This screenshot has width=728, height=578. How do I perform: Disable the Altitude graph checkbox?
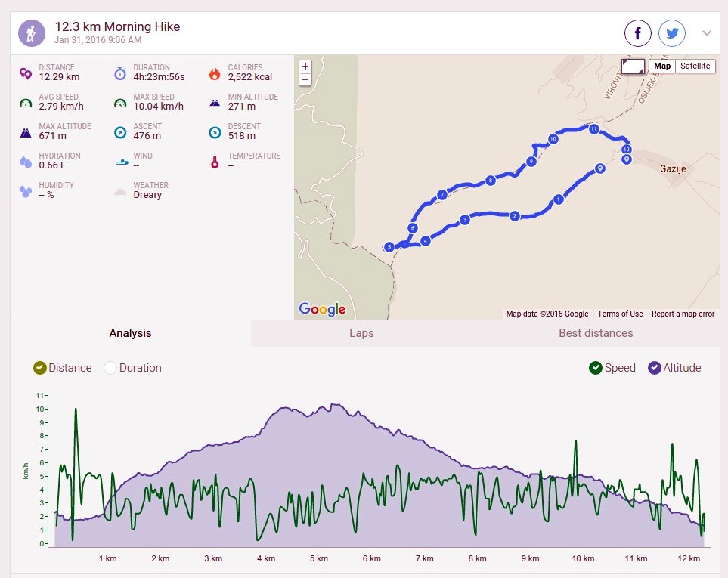click(654, 368)
